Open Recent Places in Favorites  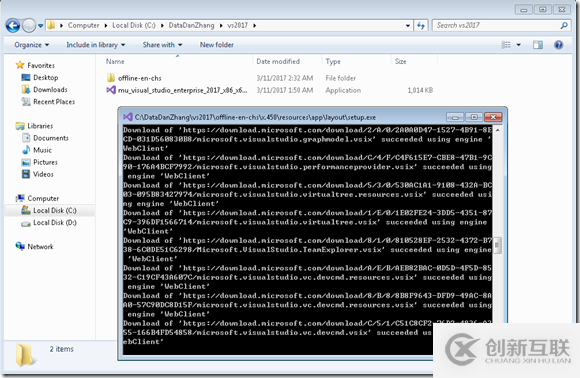click(54, 102)
